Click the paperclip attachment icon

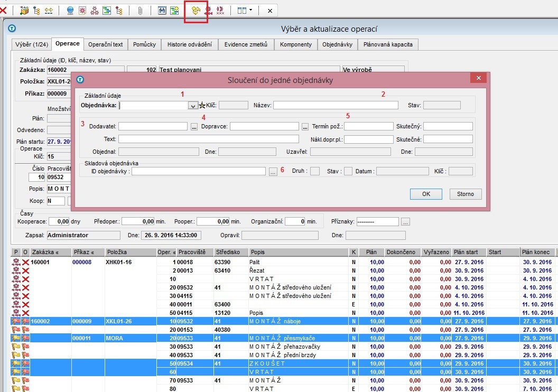tap(140, 11)
